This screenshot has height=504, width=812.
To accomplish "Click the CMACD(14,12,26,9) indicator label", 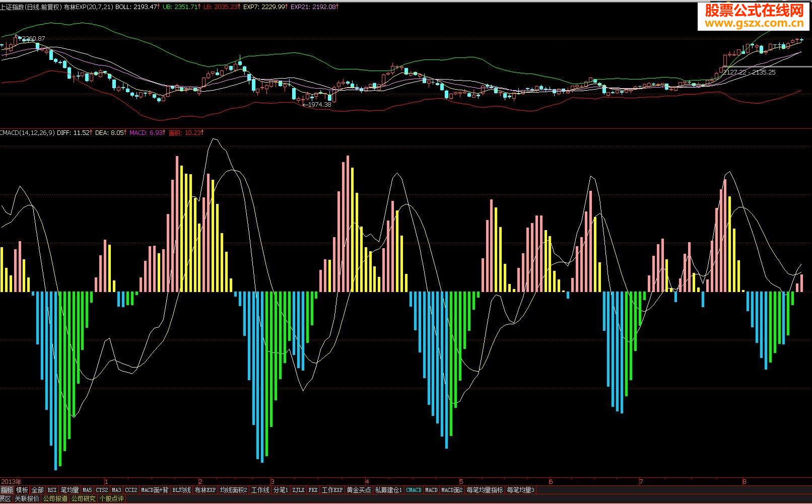I will point(28,133).
